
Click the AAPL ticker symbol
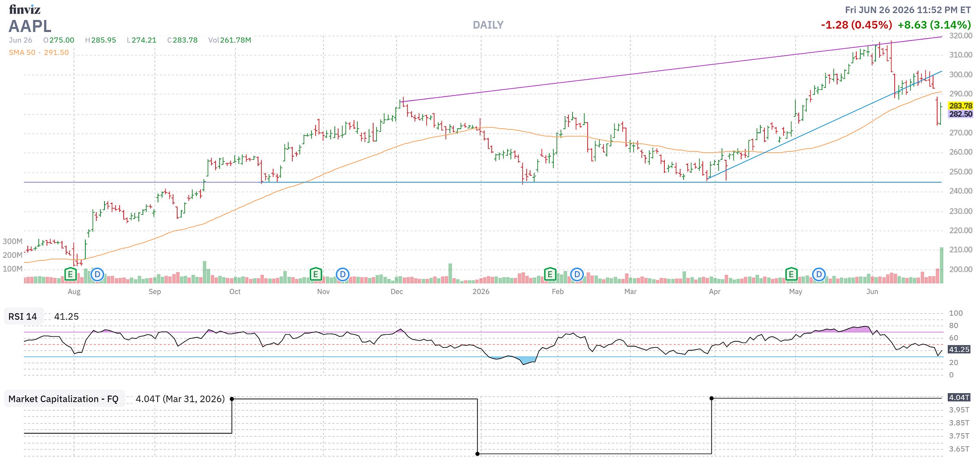pos(30,26)
